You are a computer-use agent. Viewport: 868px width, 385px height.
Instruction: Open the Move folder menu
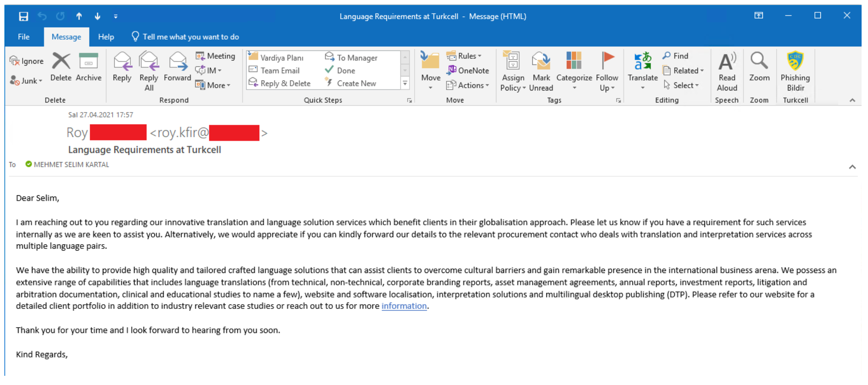click(430, 70)
